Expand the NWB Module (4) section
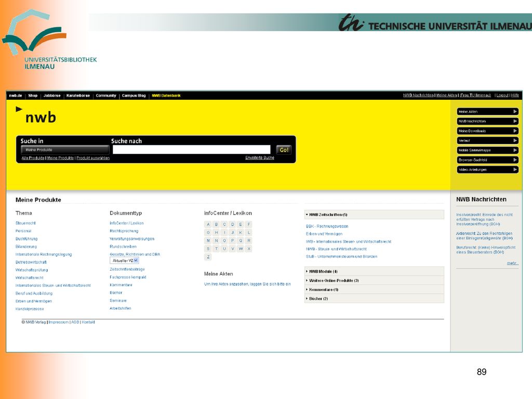The height and width of the screenshot is (399, 532). click(x=374, y=271)
